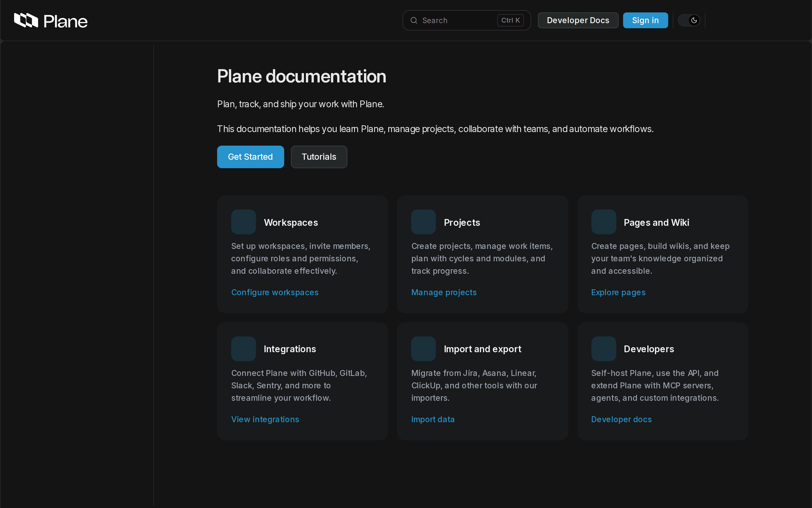Open the Explore pages link
This screenshot has height=508, width=812.
tap(618, 292)
